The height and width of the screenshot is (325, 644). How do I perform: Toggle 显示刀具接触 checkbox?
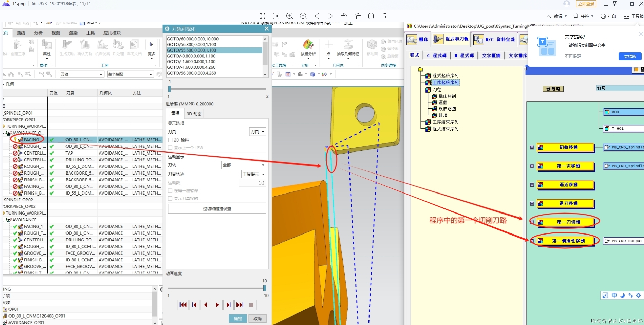click(x=170, y=199)
